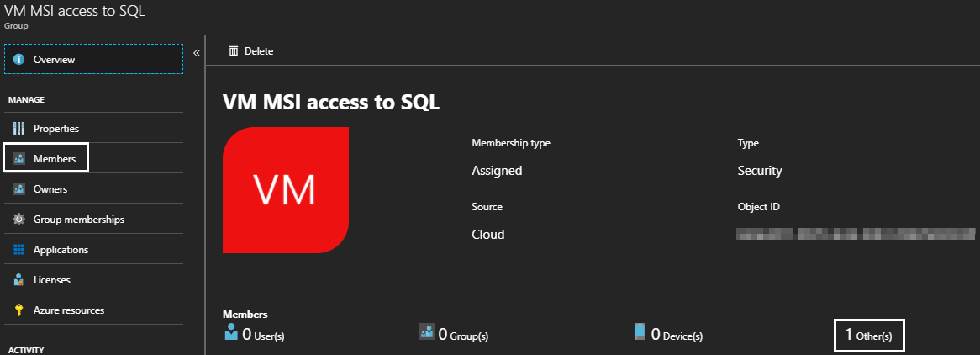Click the Properties bars icon
This screenshot has height=355, width=980.
(18, 129)
